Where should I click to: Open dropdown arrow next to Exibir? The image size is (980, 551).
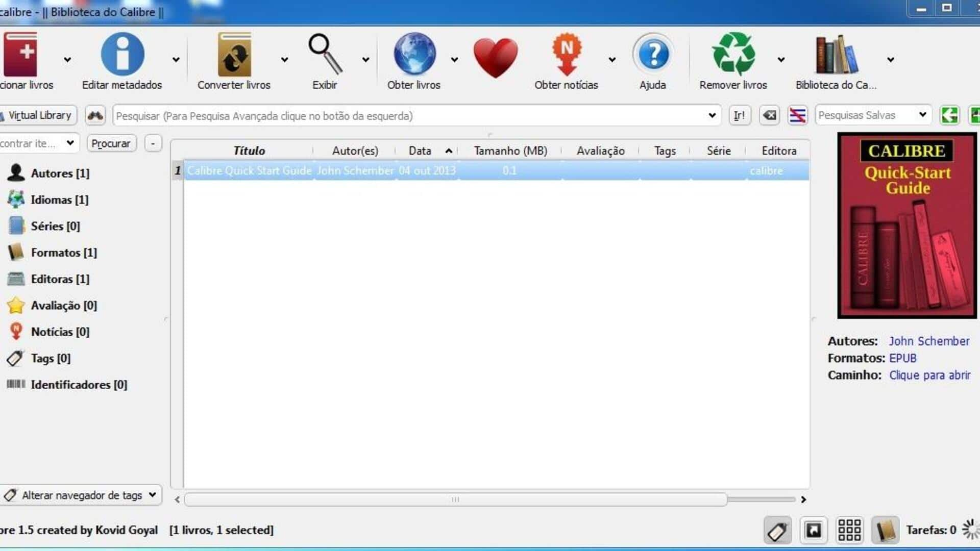[x=365, y=60]
